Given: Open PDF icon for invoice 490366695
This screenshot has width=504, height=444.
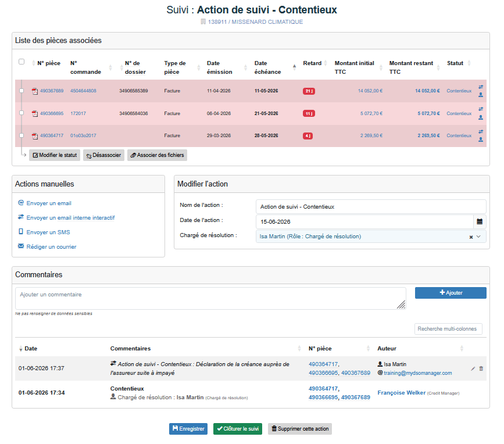Looking at the screenshot, I should [x=35, y=114].
